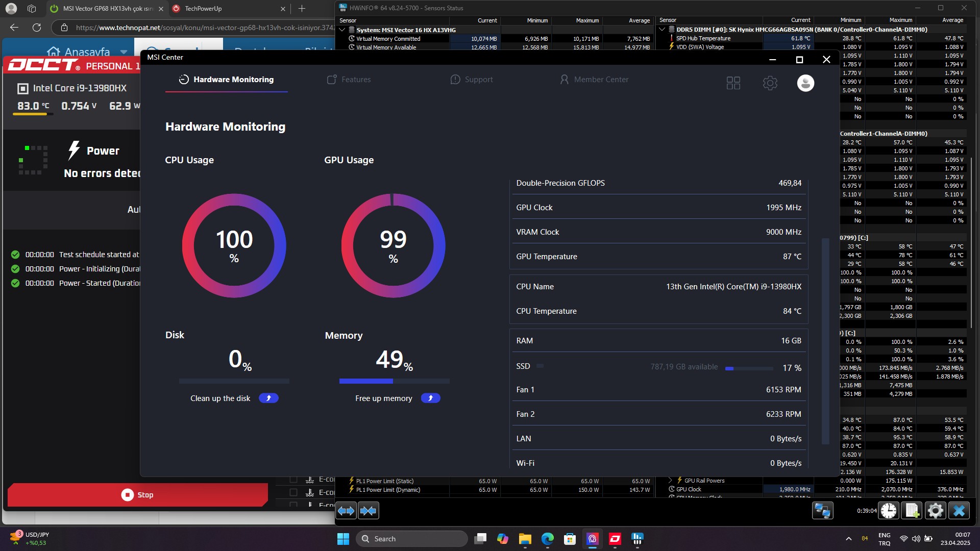The image size is (980, 551).
Task: Open the user profile avatar
Action: 805,83
